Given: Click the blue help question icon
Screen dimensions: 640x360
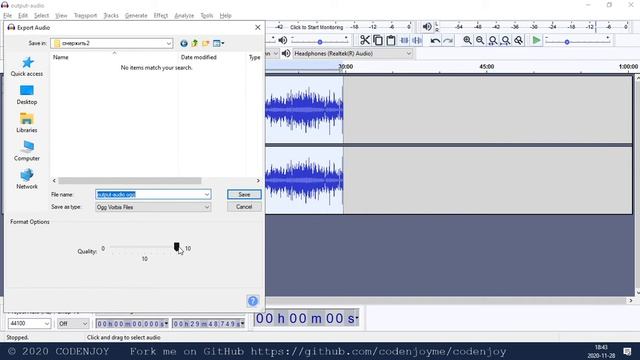Looking at the screenshot, I should pos(253,301).
